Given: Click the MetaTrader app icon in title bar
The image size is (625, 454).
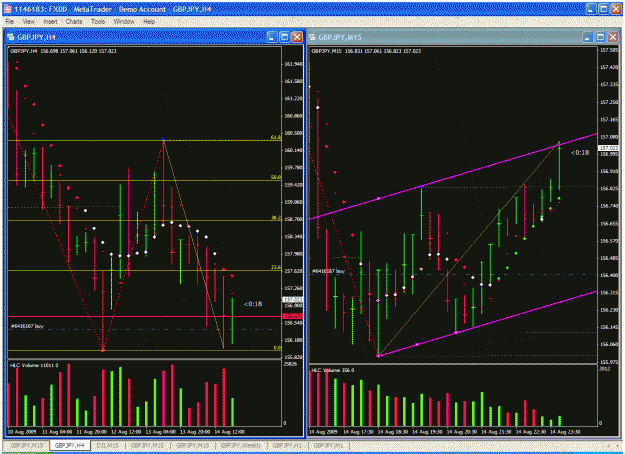Looking at the screenshot, I should [x=8, y=9].
